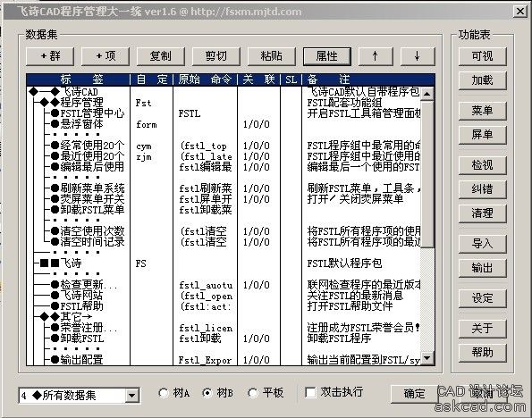Click the 复制 copy button
This screenshot has height=418, width=532.
tap(161, 56)
